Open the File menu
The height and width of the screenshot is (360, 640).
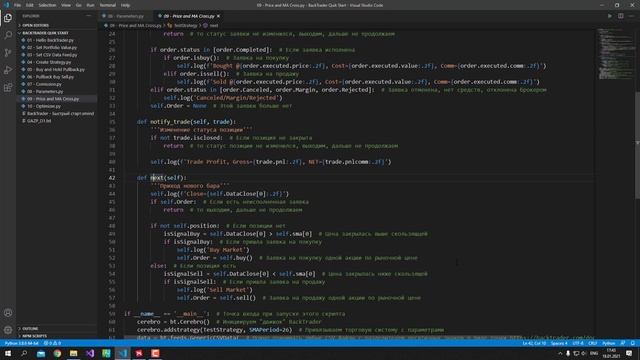18,5
